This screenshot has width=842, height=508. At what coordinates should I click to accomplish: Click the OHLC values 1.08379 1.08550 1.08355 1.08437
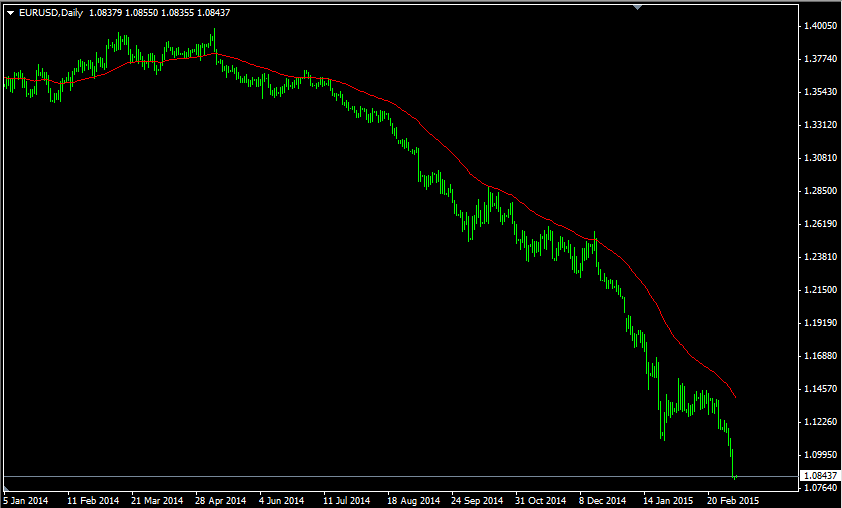[x=159, y=12]
